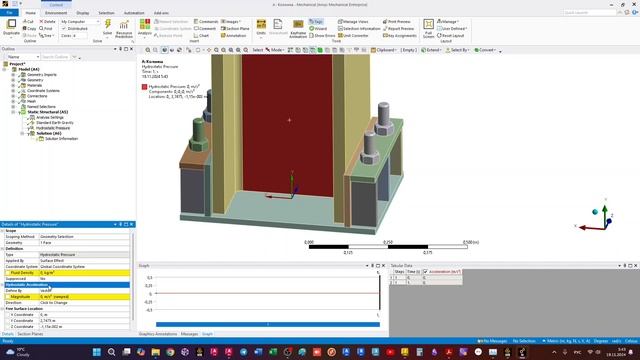Select Hydrostatic Pressure in the outline tree

53,128
